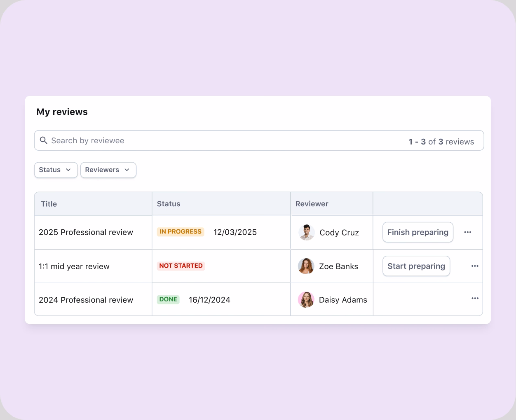This screenshot has height=420, width=516.
Task: Click Zoe Banks' profile picture
Action: [306, 266]
